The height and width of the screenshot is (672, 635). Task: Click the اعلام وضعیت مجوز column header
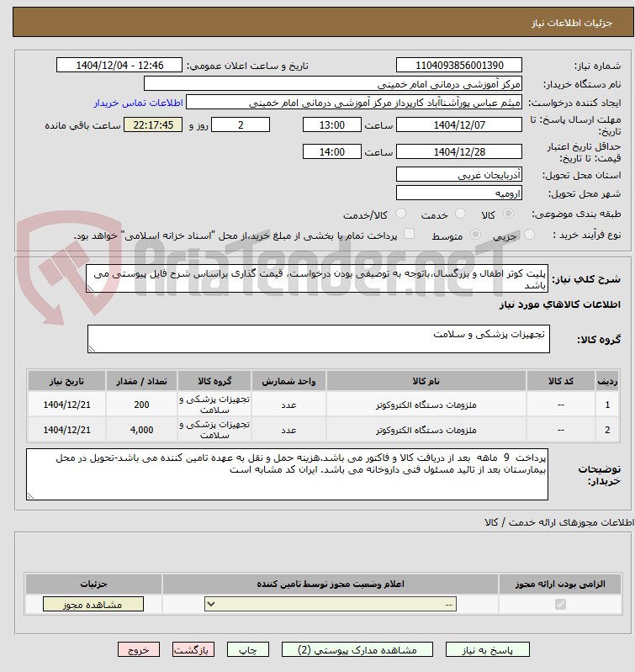331,584
